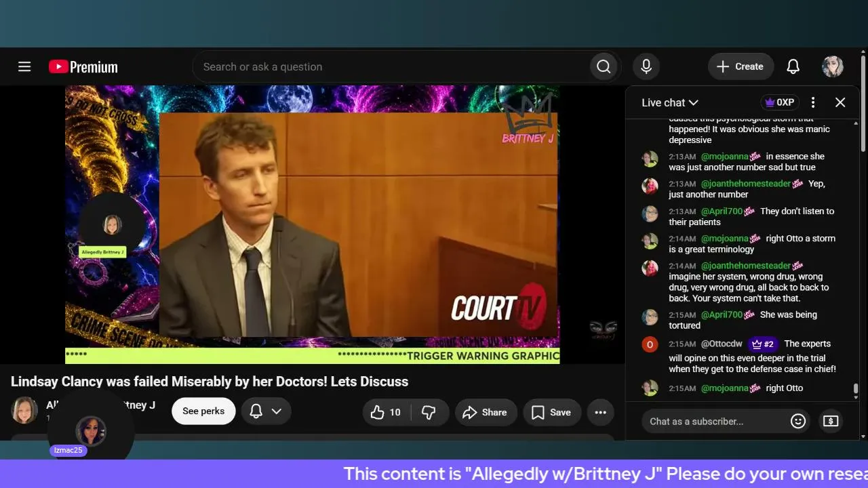
Task: Type in the search or ask field
Action: coord(391,66)
